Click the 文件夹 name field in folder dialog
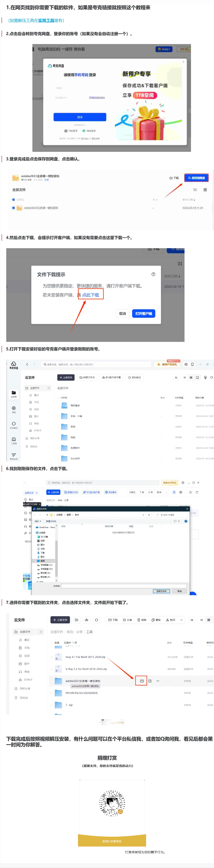214x868 pixels. point(124,586)
